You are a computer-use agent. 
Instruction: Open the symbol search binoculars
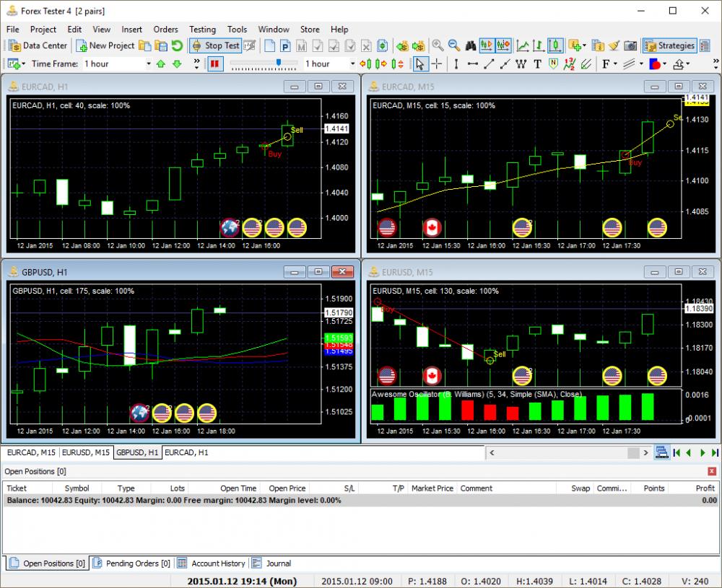pyautogui.click(x=471, y=45)
